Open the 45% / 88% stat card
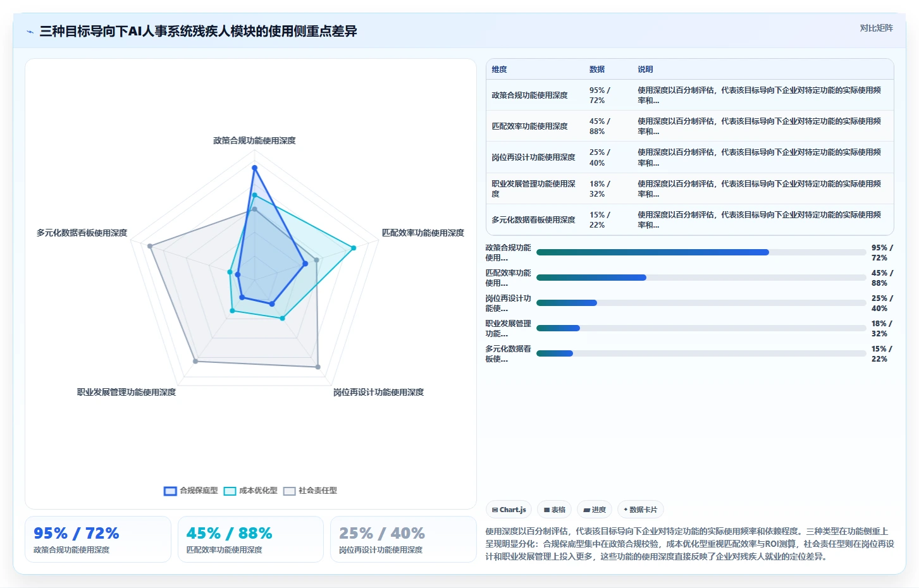919x588 pixels. (x=250, y=539)
